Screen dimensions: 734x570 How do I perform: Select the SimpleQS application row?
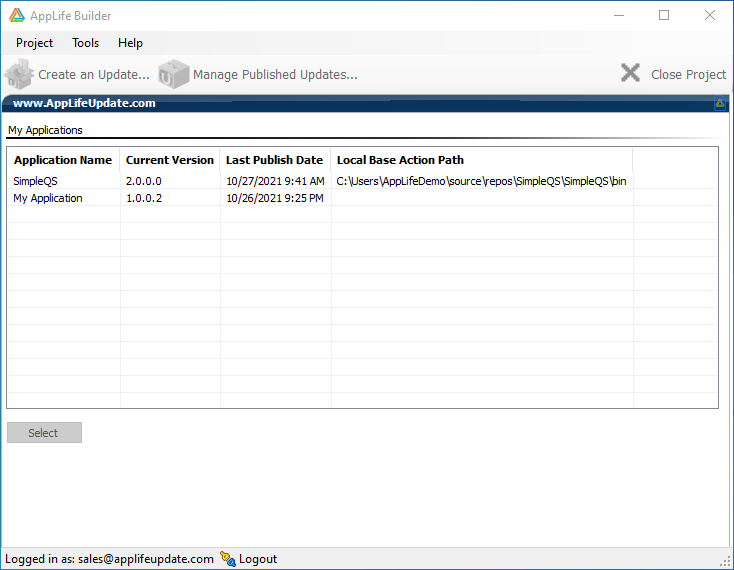(x=362, y=181)
